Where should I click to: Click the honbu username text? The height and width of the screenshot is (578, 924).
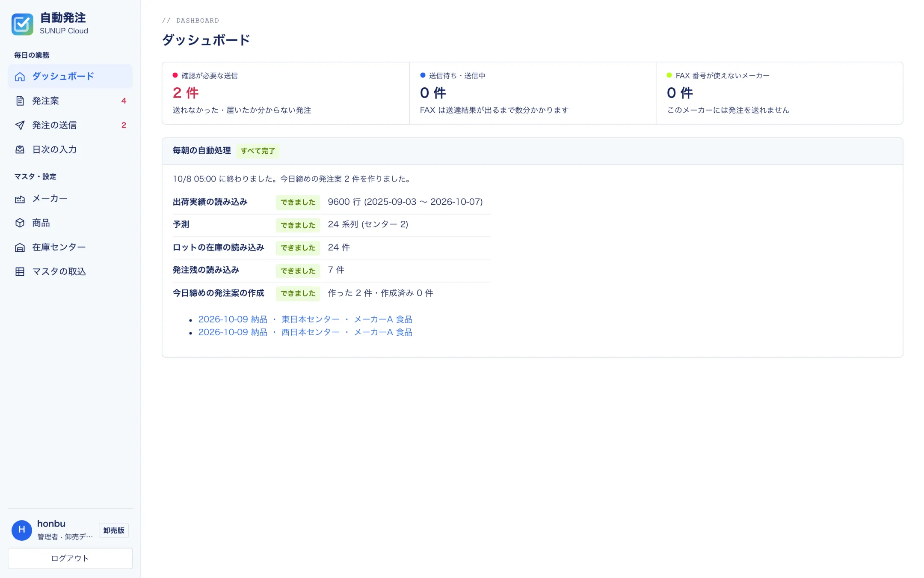click(x=51, y=524)
